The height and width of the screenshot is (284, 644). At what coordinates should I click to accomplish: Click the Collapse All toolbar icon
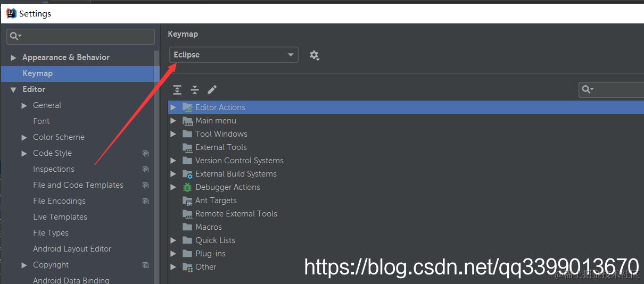[195, 89]
